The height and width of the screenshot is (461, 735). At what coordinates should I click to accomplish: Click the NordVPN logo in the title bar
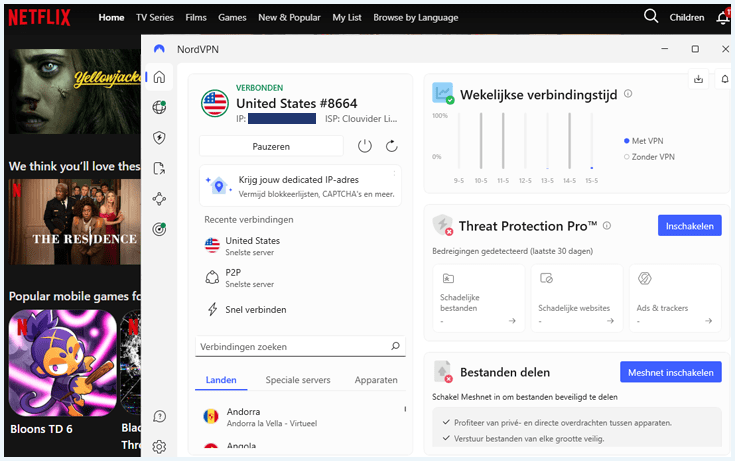[x=159, y=49]
